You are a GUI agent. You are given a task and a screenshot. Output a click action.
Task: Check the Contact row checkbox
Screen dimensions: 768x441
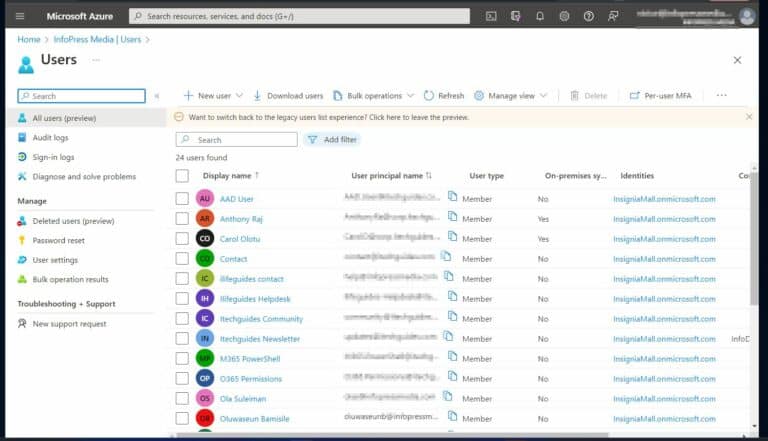[182, 258]
